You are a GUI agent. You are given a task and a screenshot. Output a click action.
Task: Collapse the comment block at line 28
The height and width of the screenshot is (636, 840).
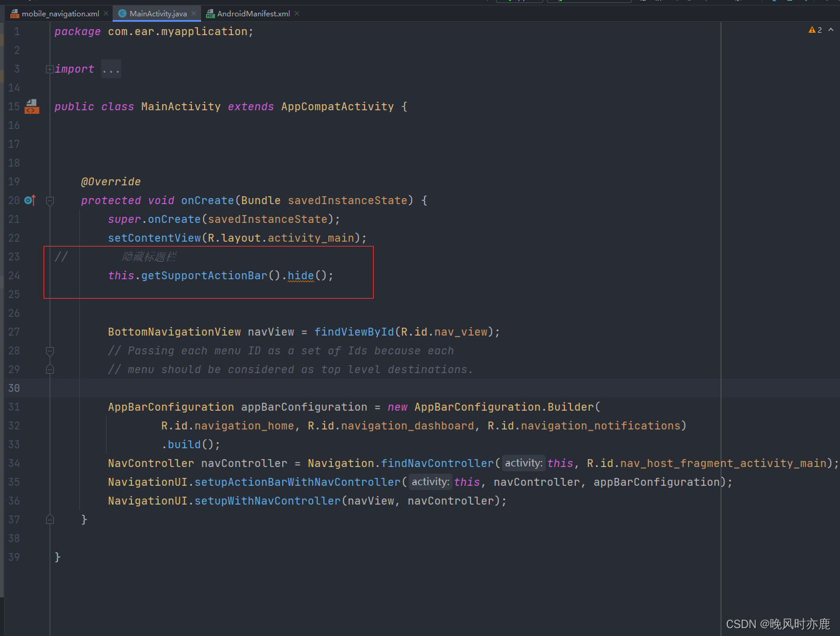[x=50, y=351]
